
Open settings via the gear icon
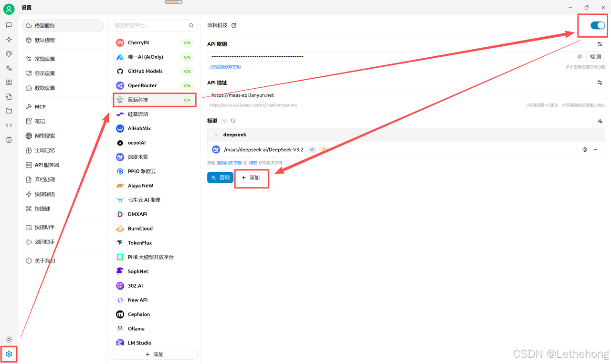click(9, 354)
